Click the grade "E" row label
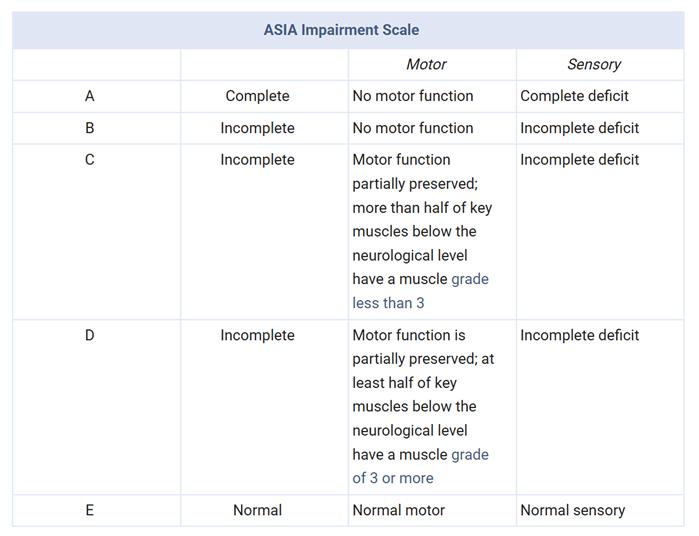 (x=90, y=510)
